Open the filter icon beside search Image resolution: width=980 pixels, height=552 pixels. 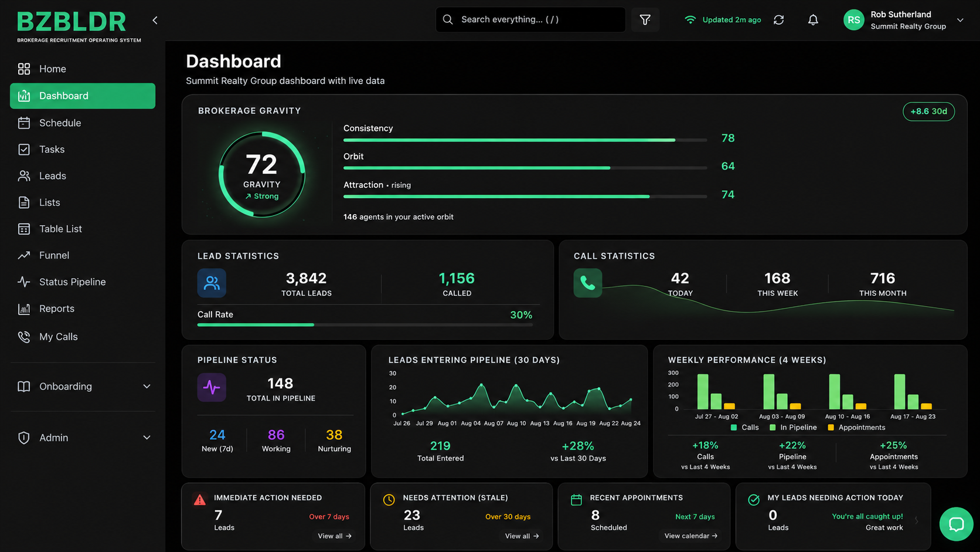[645, 20]
